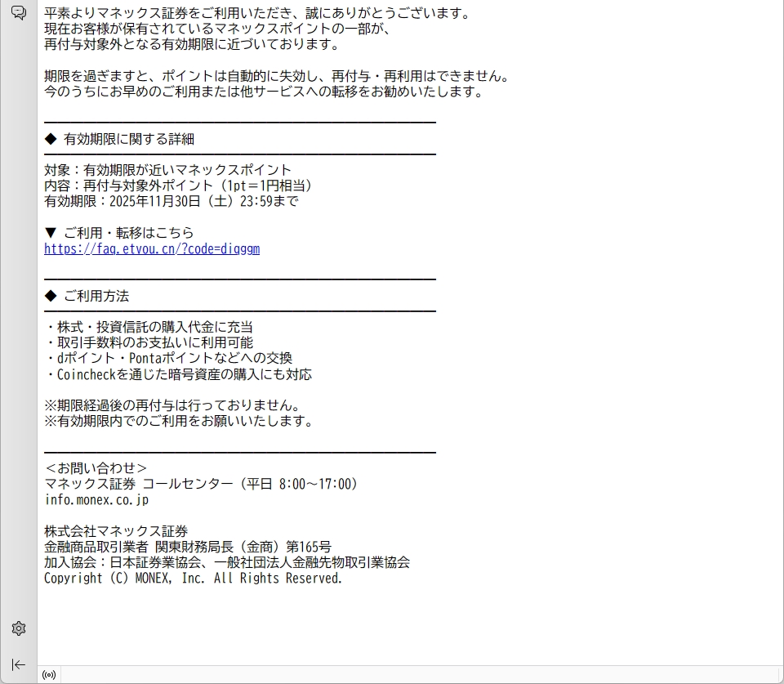Click the <お問い合わせ> heading
Screen dimensions: 784x684
[x=96, y=468]
